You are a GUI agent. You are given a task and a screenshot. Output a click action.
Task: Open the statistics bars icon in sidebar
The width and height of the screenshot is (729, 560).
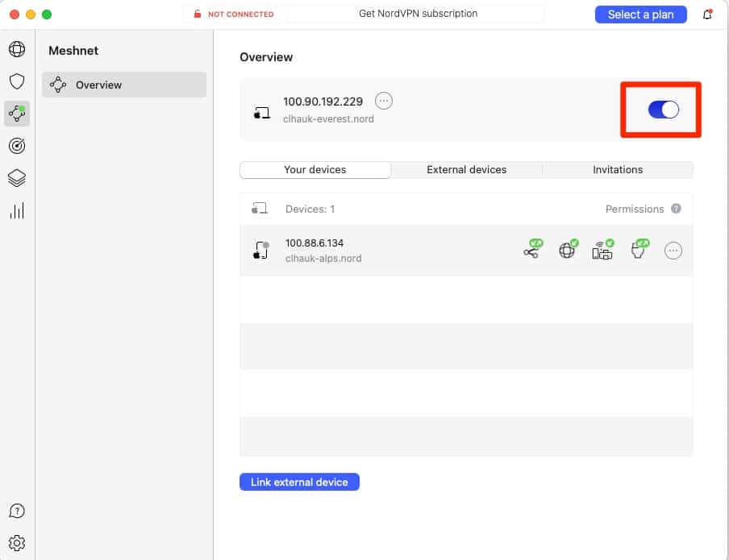click(x=17, y=210)
